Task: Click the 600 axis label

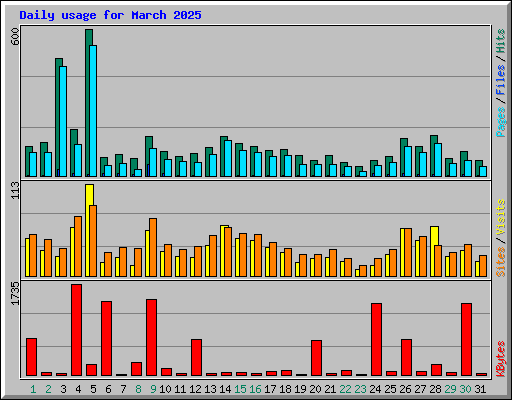Action: 15,37
